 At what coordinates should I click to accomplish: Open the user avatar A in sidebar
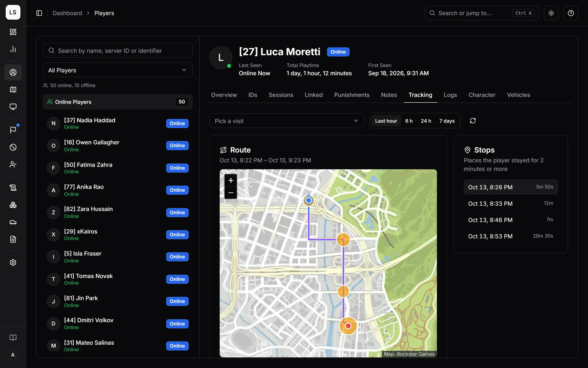point(13,355)
